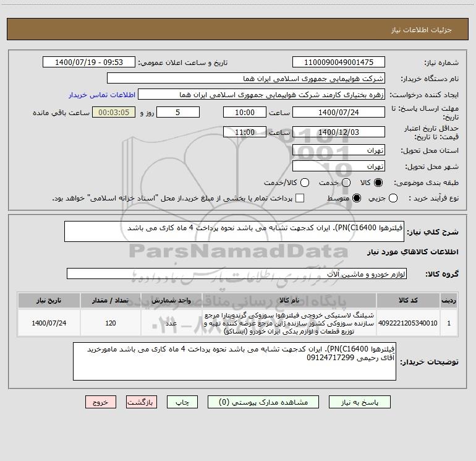Choose the جزیی purchase process option

click(393, 198)
